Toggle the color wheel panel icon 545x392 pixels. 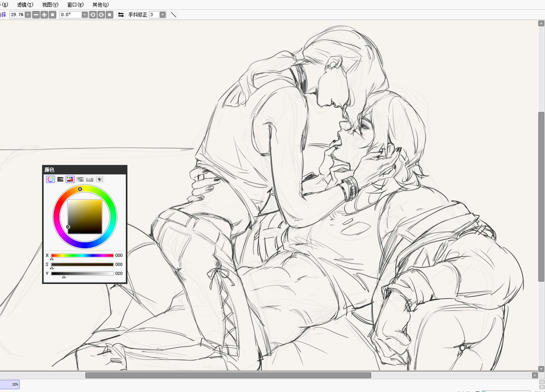50,179
